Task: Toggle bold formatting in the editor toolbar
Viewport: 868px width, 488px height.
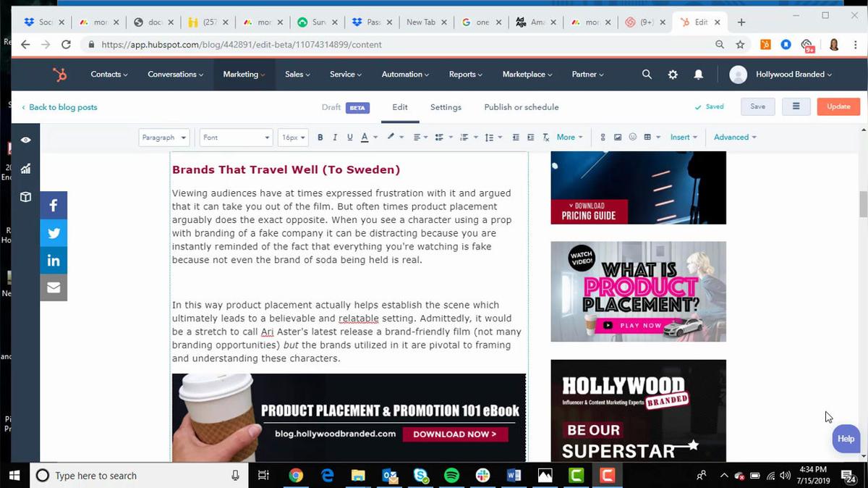Action: (x=320, y=137)
